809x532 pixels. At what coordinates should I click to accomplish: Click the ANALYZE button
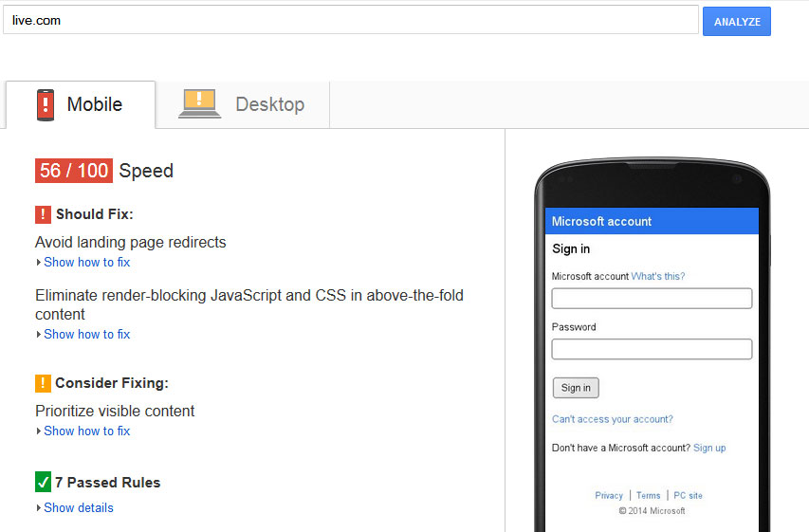(x=736, y=21)
